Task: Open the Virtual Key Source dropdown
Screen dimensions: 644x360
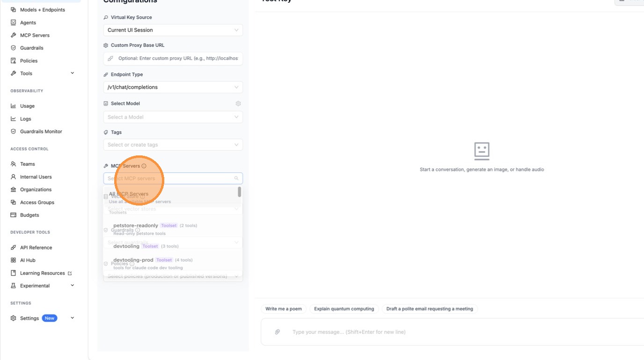Action: click(173, 30)
